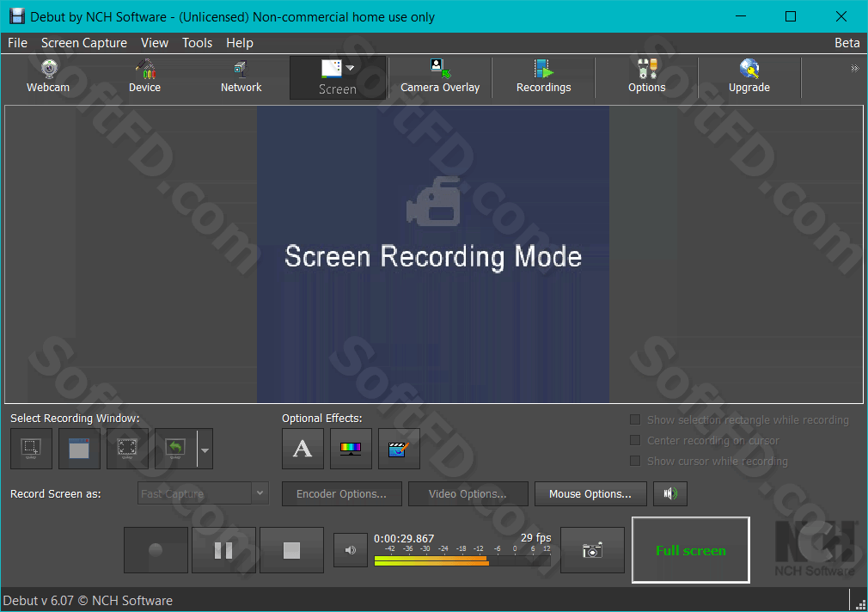The width and height of the screenshot is (868, 612).
Task: Open the Record Screen as dropdown
Action: click(203, 493)
